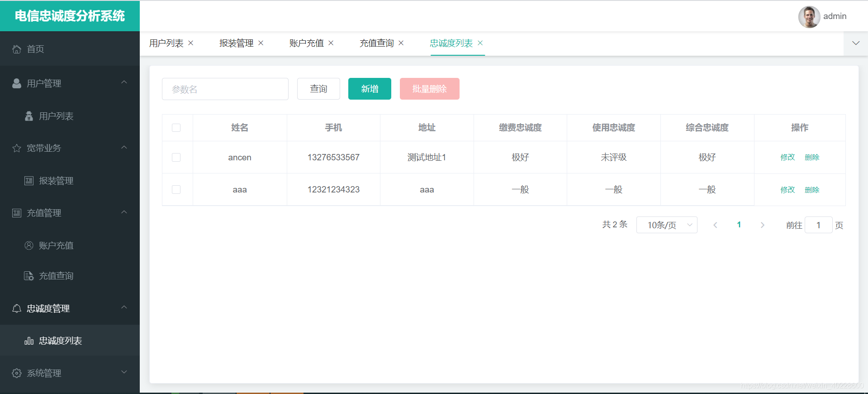Image resolution: width=868 pixels, height=394 pixels.
Task: Click the icon beside 报装管理 in sidebar
Action: point(29,181)
